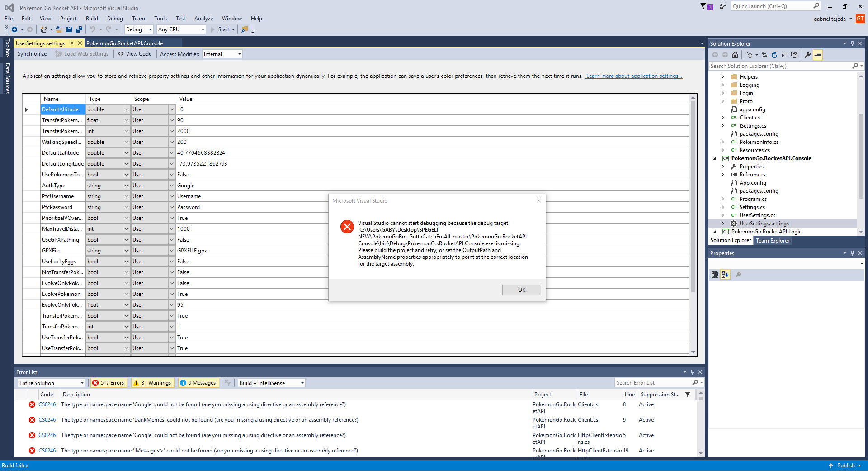
Task: Click Sync with Active Document icon
Action: pos(764,55)
